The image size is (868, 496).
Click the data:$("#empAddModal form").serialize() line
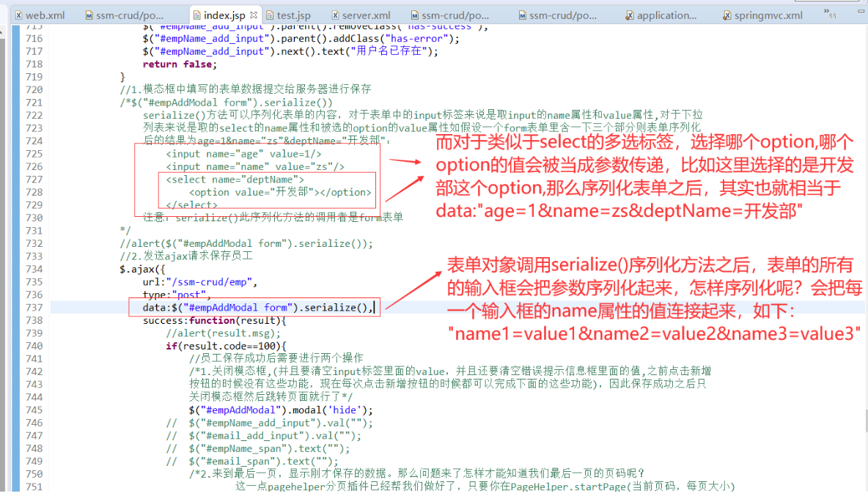coord(259,308)
